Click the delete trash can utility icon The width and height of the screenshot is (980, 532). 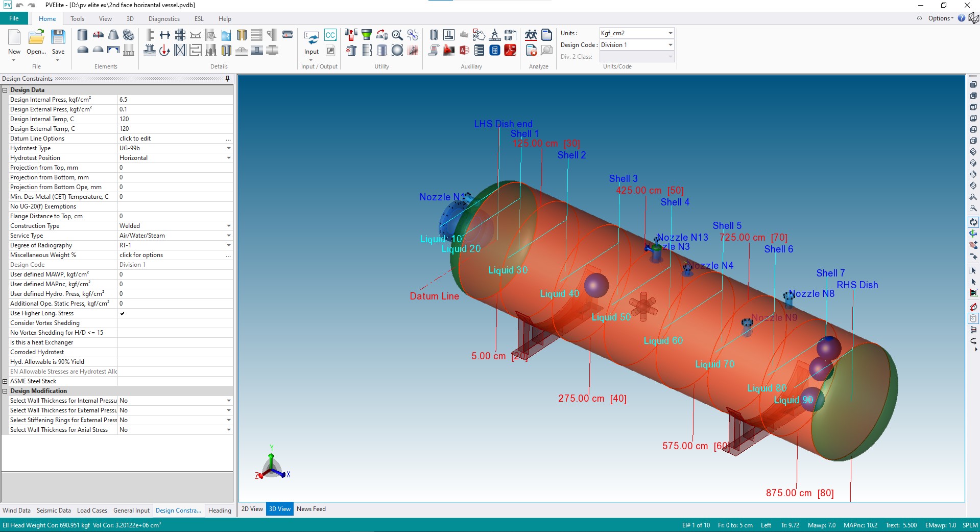pos(351,50)
